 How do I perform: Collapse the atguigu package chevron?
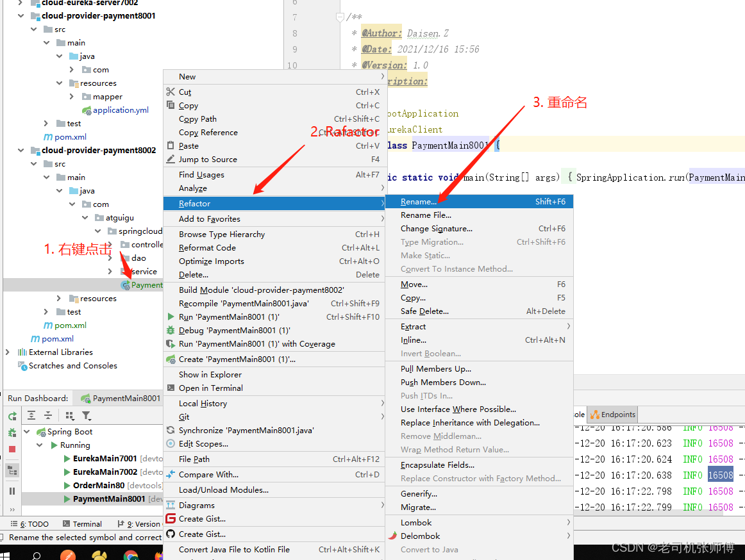tap(85, 218)
